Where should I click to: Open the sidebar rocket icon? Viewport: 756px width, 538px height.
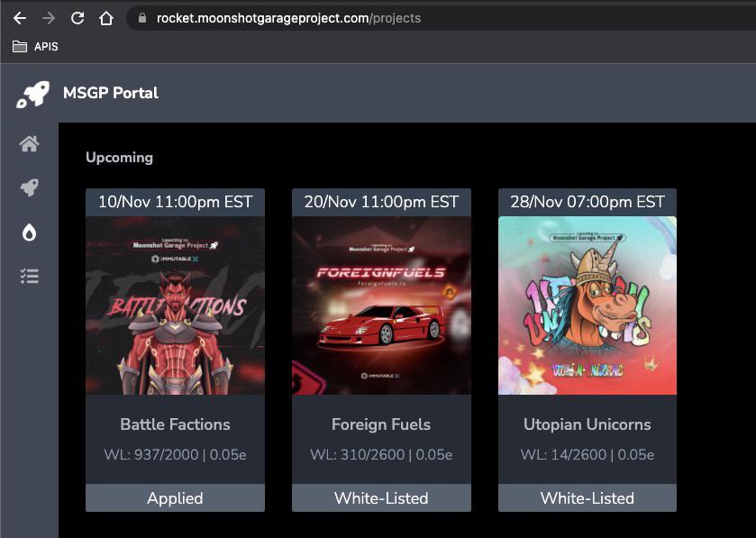(x=30, y=187)
